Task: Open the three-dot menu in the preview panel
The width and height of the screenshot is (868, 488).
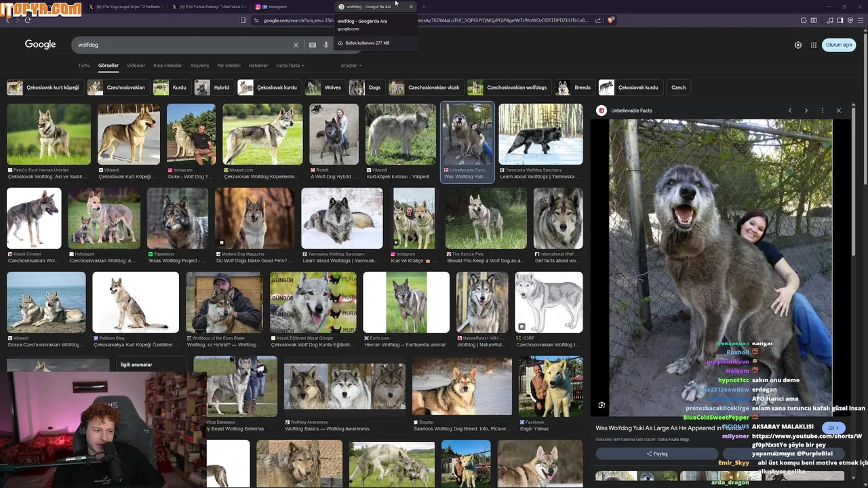Action: [x=822, y=110]
